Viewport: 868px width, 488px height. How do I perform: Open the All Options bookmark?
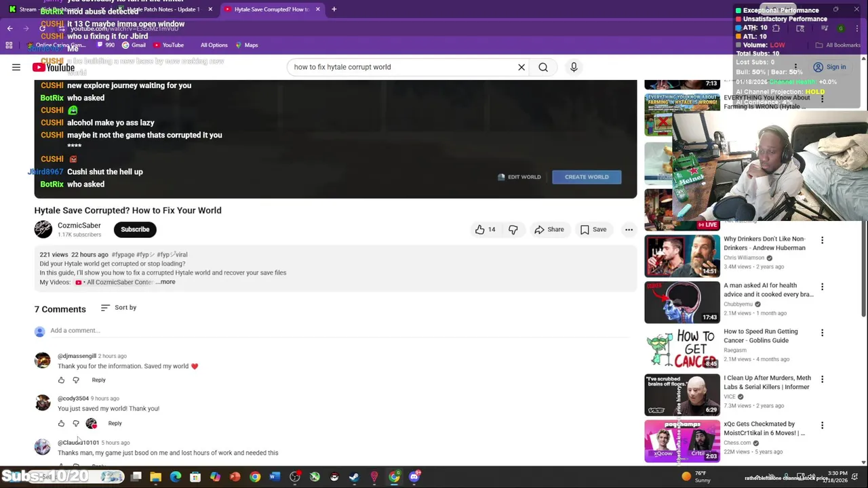pos(214,45)
